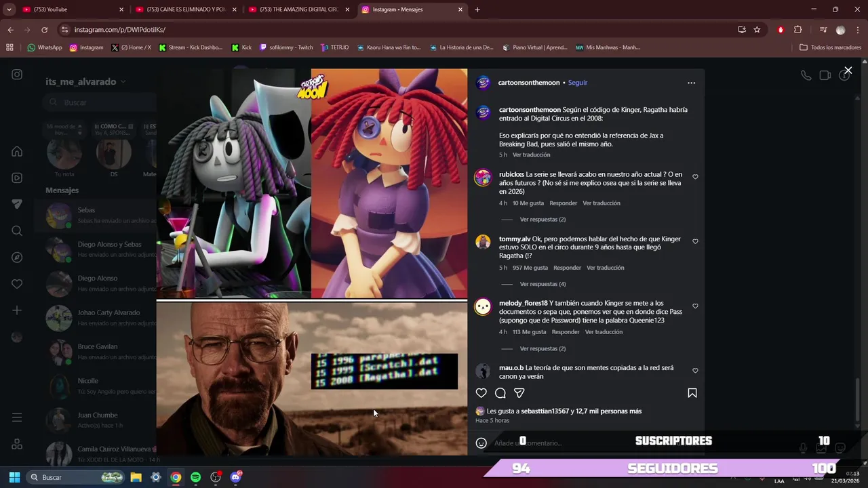
Task: Switch to THE AMAZING DIGITAL CIRCUS tab
Action: [298, 9]
